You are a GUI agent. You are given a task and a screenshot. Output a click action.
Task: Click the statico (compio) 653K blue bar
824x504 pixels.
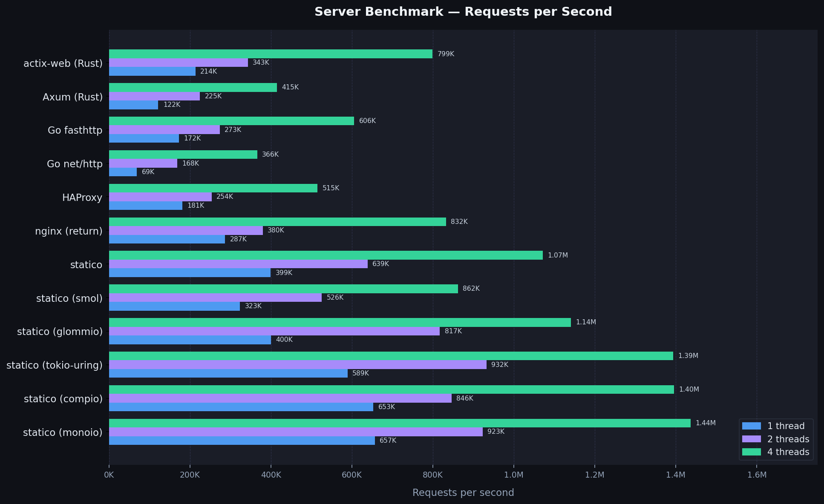tap(241, 407)
